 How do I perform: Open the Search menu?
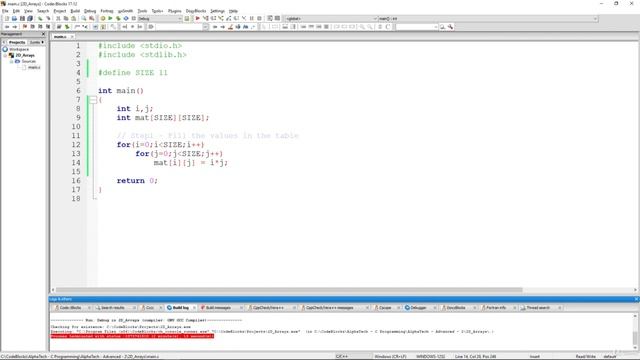point(43,11)
